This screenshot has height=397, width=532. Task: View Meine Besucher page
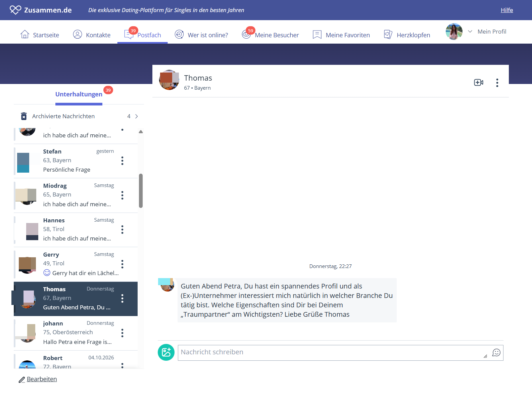tap(271, 35)
